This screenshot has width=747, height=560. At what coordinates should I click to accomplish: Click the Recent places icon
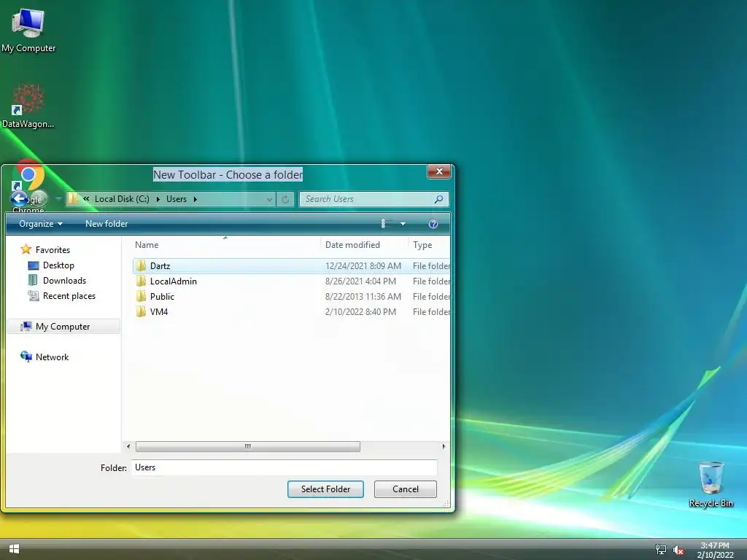(x=34, y=296)
